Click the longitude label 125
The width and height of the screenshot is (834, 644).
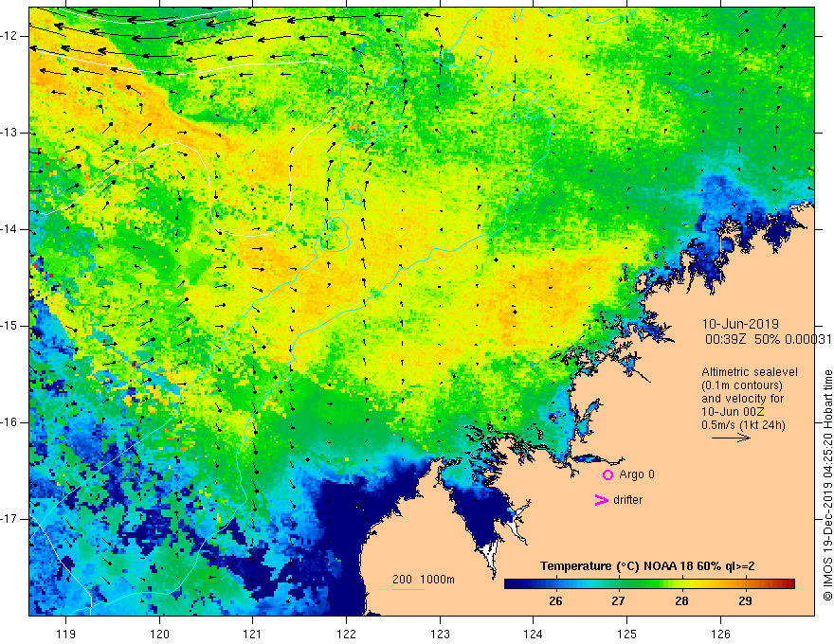[627, 634]
